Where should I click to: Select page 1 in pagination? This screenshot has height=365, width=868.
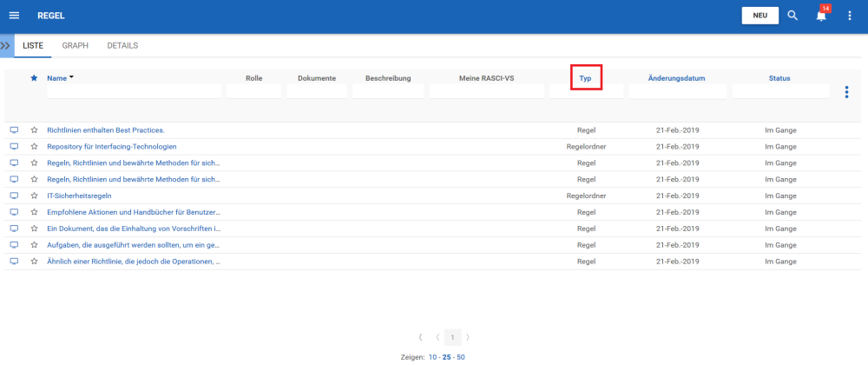point(453,336)
